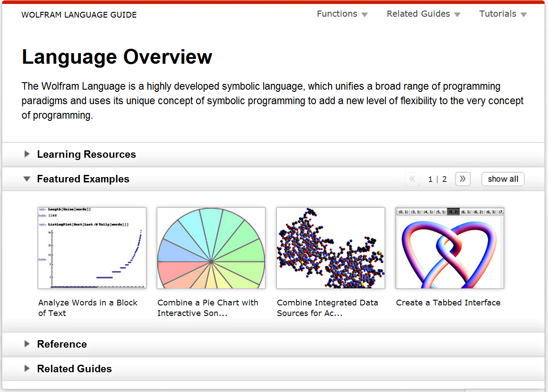Click the open disclosure triangle beside Featured Examples
This screenshot has height=392, width=548.
click(27, 179)
